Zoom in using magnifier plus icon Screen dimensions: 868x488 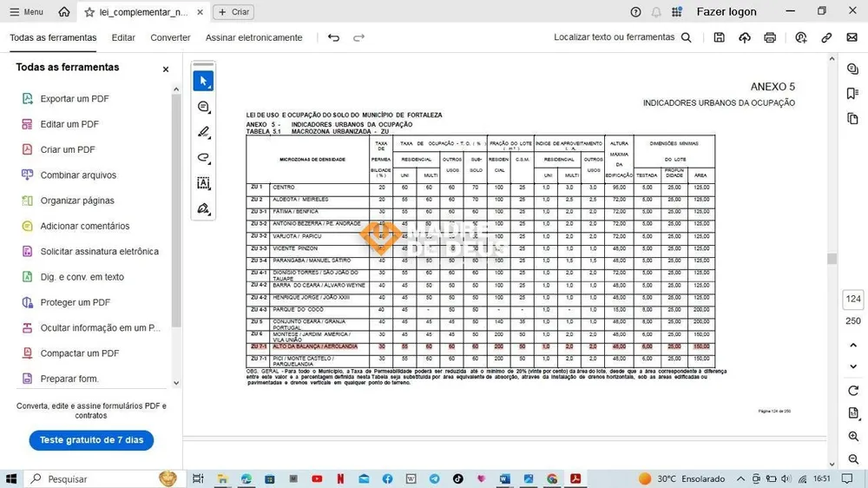[x=853, y=437]
